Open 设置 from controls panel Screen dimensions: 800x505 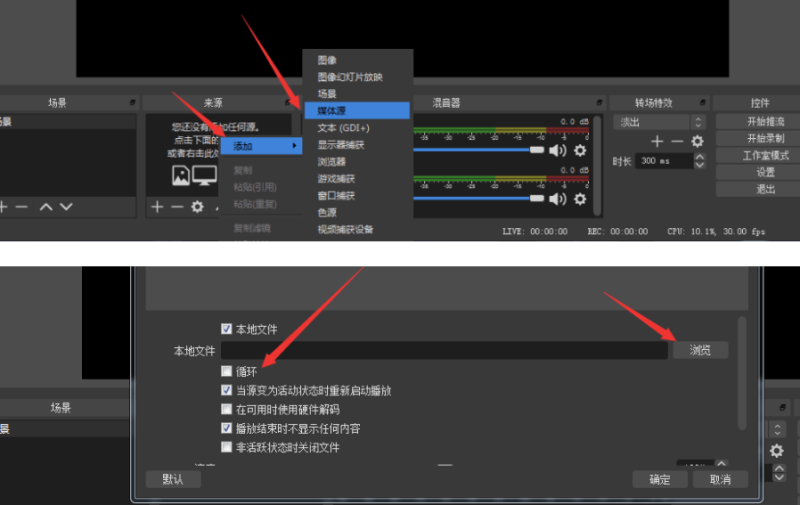[x=758, y=172]
